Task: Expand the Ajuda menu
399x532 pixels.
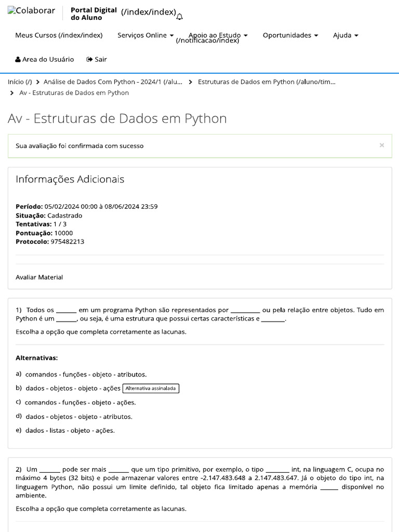Action: click(345, 35)
